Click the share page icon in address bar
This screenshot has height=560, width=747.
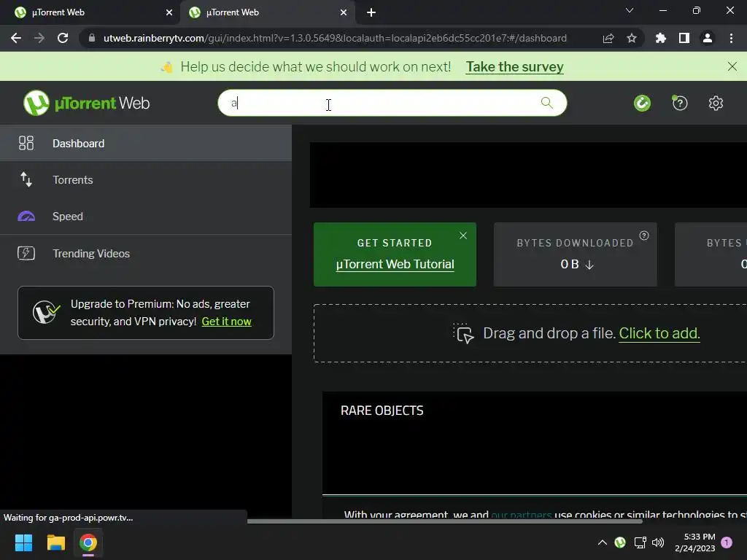click(x=608, y=38)
